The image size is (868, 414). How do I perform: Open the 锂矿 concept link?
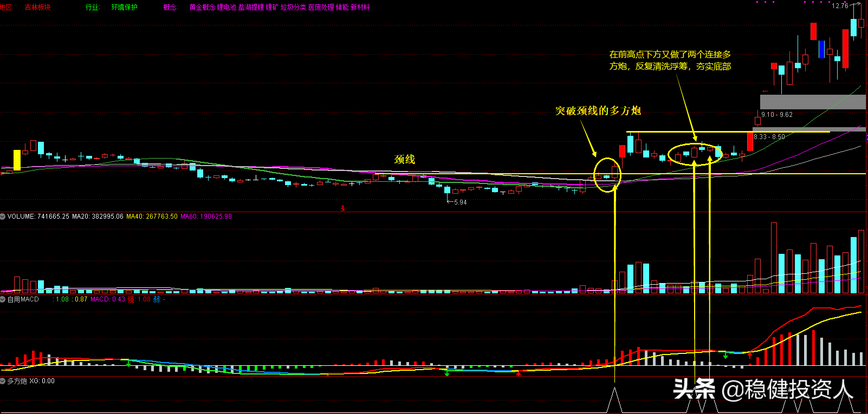click(x=272, y=8)
